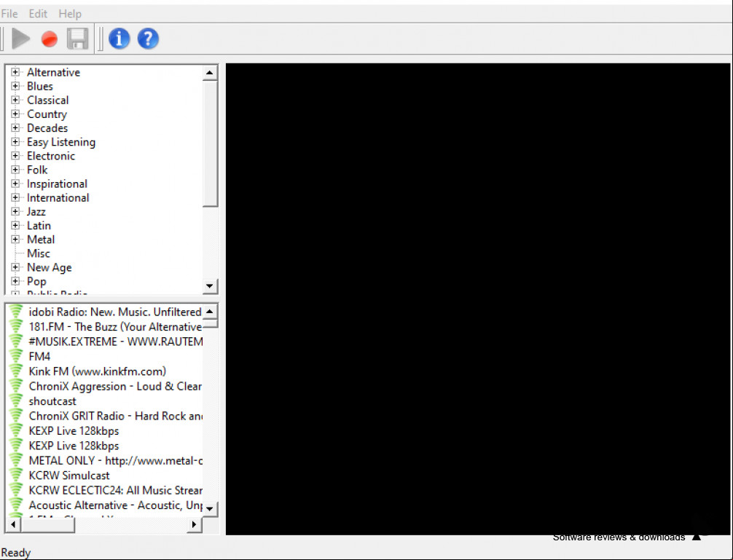The height and width of the screenshot is (560, 733).
Task: Click the station icon beside idobi Radio
Action: pyautogui.click(x=16, y=312)
